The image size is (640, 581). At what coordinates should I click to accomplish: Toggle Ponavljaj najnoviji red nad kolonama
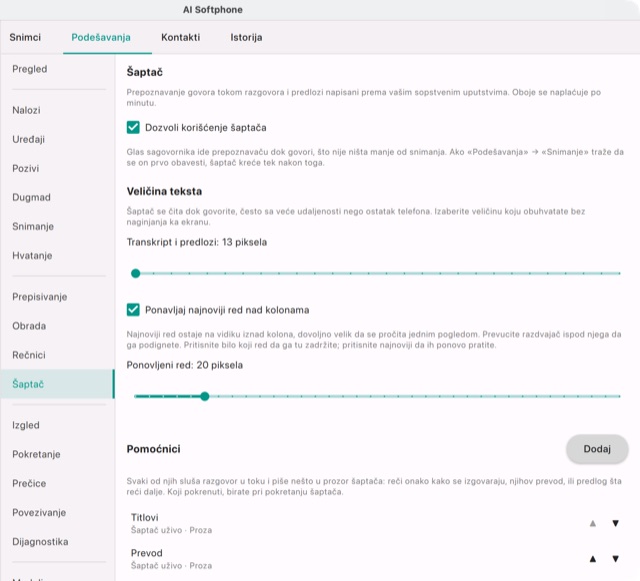coord(133,310)
